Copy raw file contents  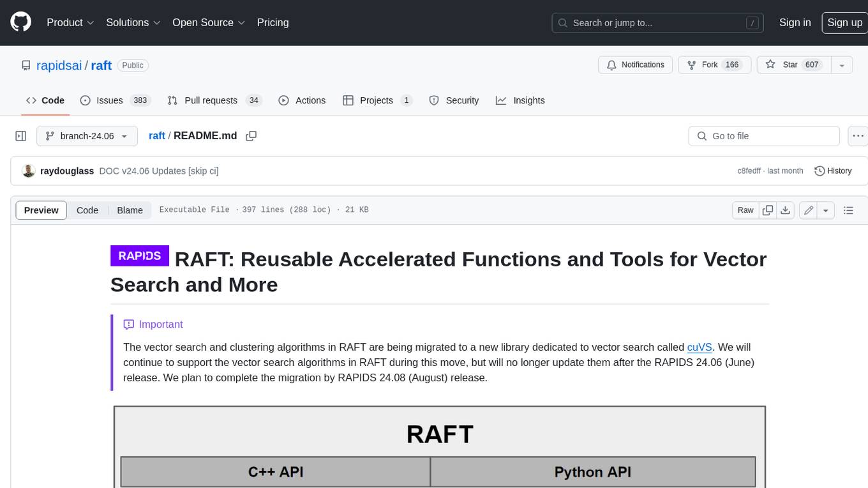[768, 210]
